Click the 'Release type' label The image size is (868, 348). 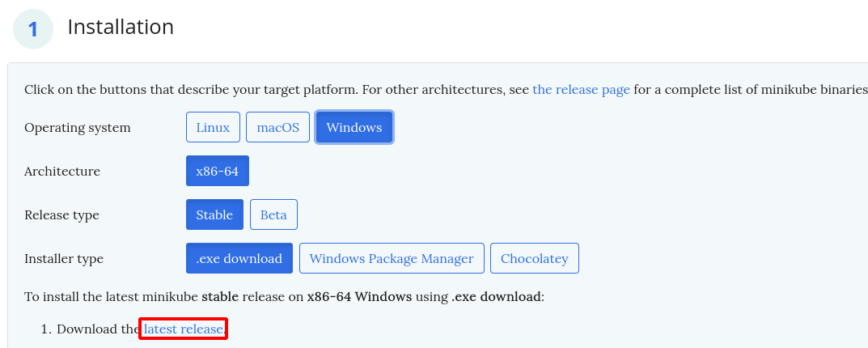point(62,215)
